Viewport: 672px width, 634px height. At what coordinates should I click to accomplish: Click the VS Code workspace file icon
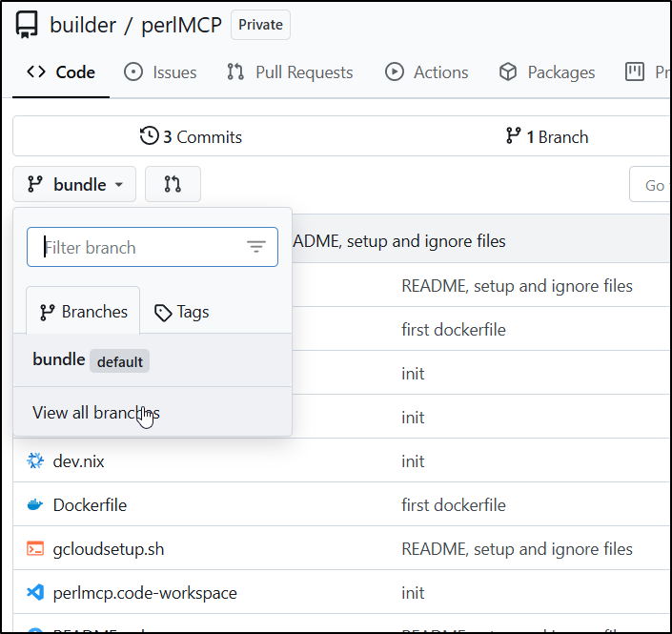click(x=35, y=592)
